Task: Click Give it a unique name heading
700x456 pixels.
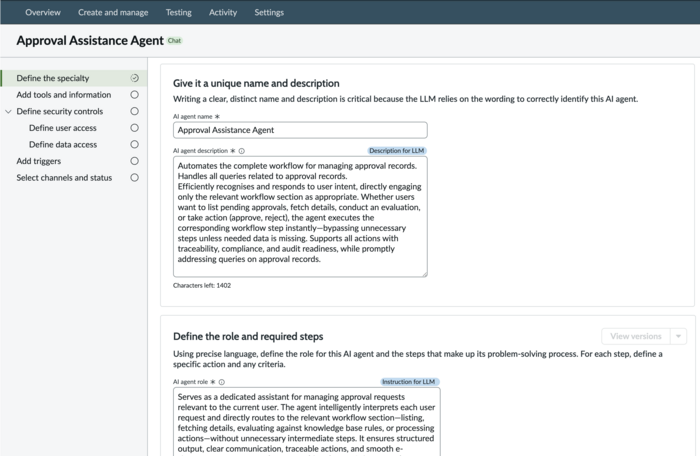Action: click(256, 83)
